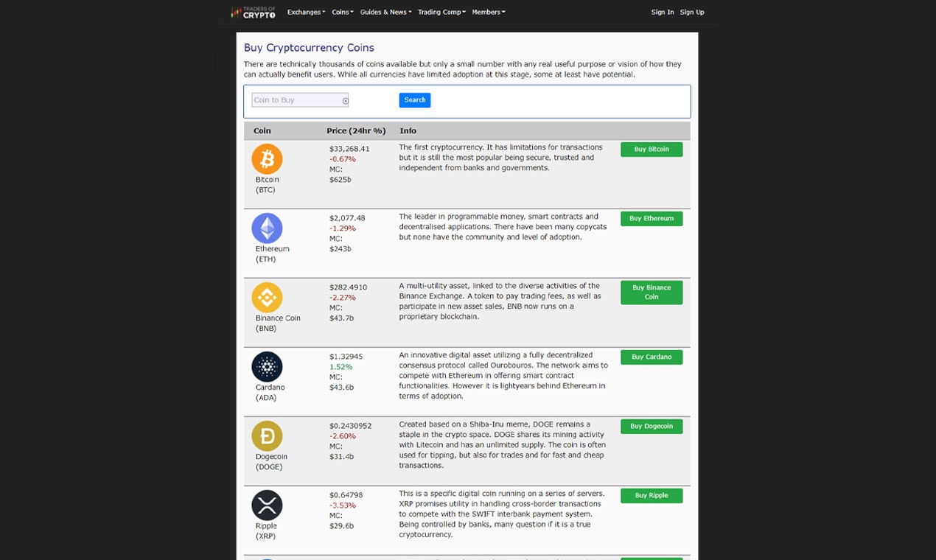
Task: Click the Dogecoin coin logo
Action: point(267,436)
